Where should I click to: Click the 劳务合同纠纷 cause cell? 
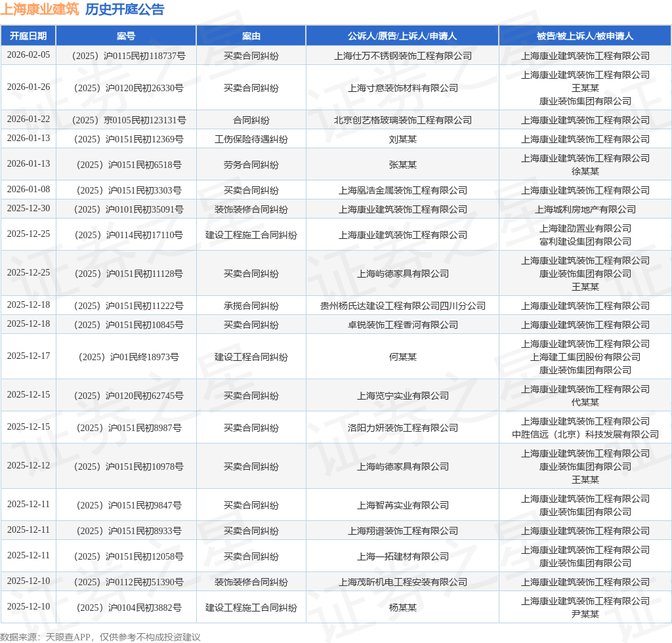point(251,165)
